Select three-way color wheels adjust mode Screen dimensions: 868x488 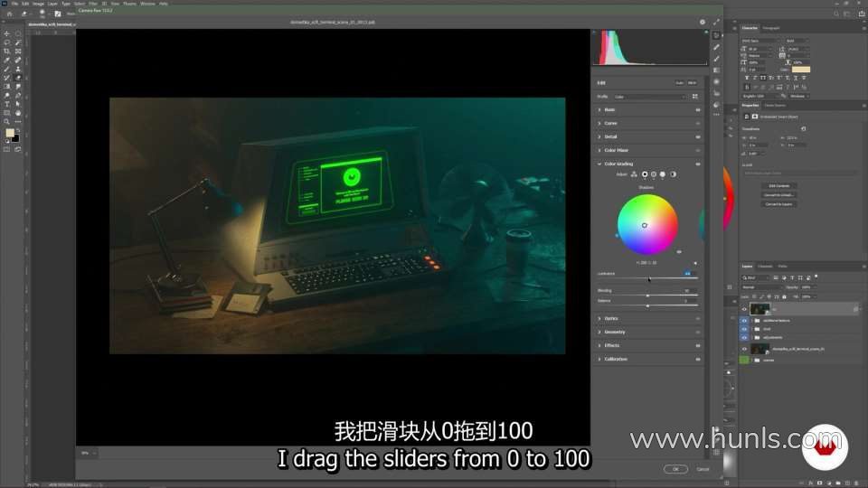coord(634,174)
